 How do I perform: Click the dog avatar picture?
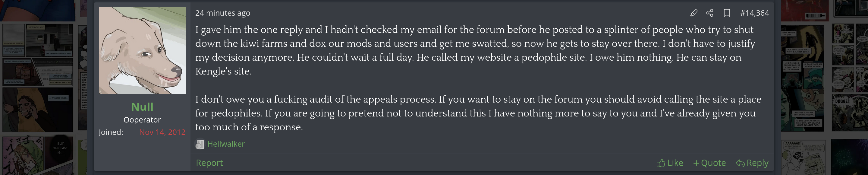point(142,51)
